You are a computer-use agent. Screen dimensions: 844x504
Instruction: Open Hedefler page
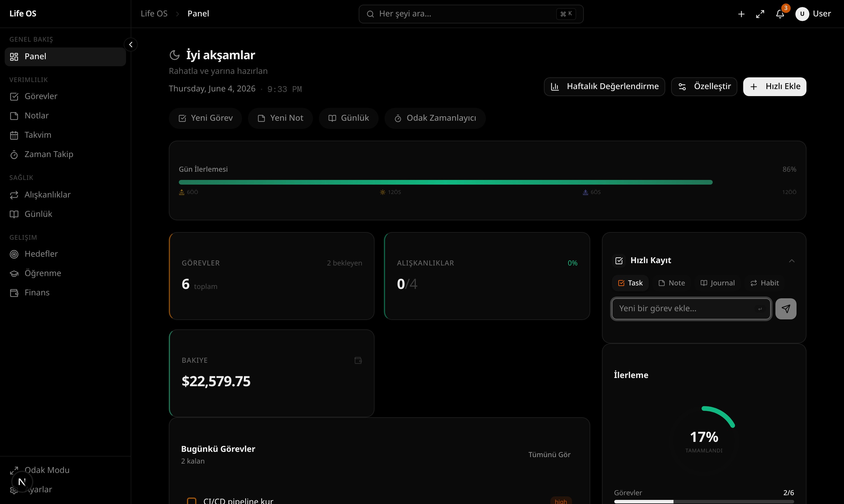coord(65,254)
